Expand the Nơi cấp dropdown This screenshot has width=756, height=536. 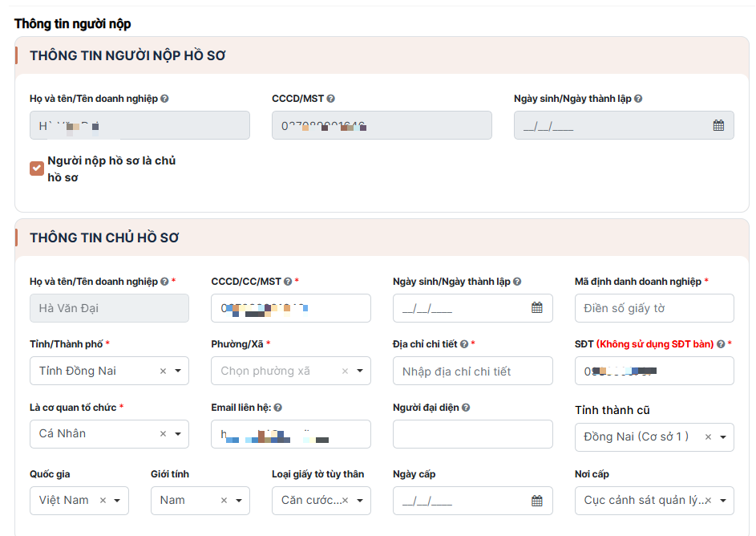click(x=722, y=501)
